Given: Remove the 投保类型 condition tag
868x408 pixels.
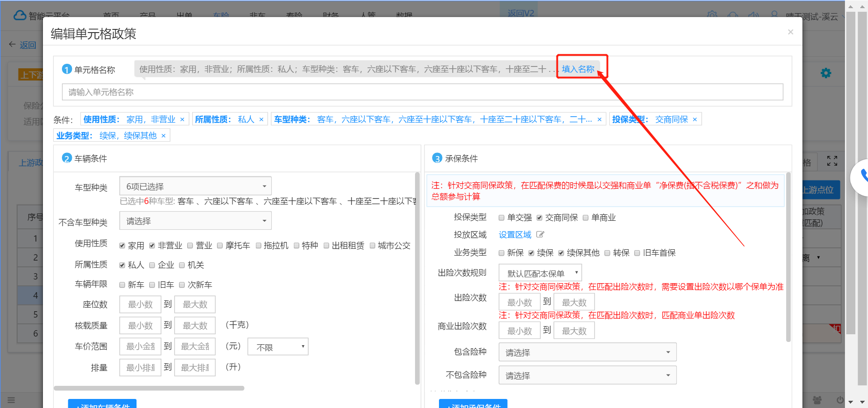Looking at the screenshot, I should [x=695, y=119].
